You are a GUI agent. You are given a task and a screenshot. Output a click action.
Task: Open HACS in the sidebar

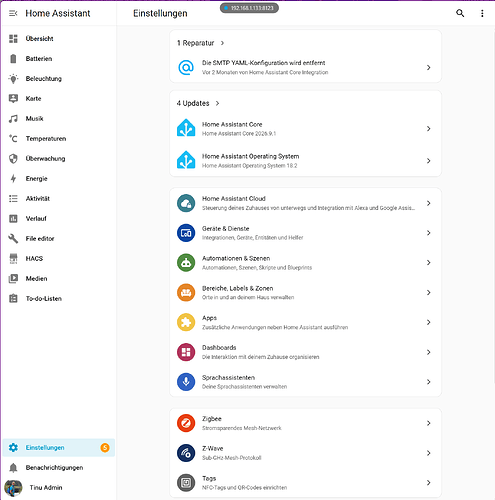tap(58, 259)
